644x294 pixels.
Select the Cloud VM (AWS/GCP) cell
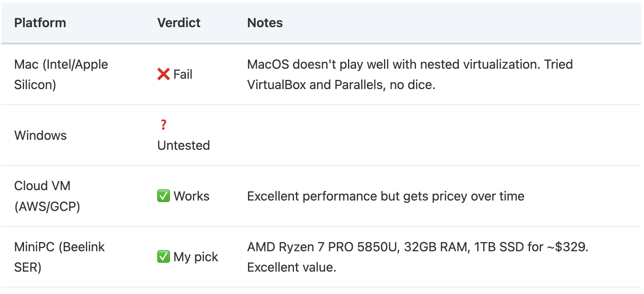pos(47,196)
